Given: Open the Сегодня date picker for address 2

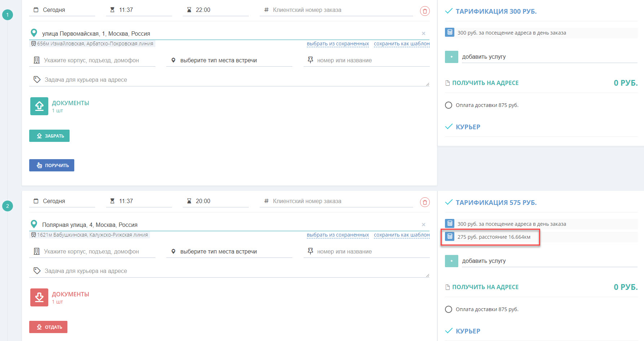Looking at the screenshot, I should click(x=62, y=201).
